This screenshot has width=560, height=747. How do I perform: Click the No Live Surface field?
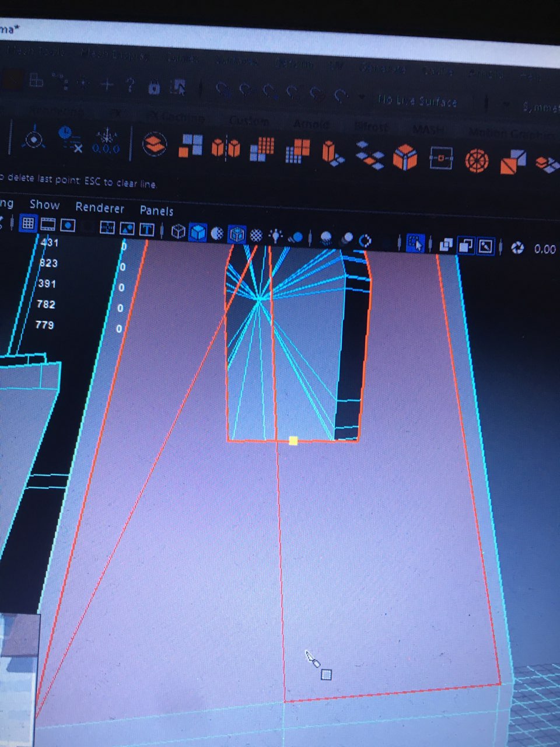click(x=417, y=101)
